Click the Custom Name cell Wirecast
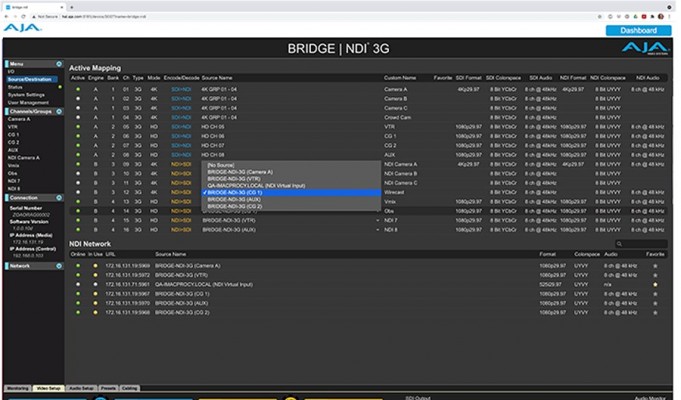The width and height of the screenshot is (681, 400). 394,192
